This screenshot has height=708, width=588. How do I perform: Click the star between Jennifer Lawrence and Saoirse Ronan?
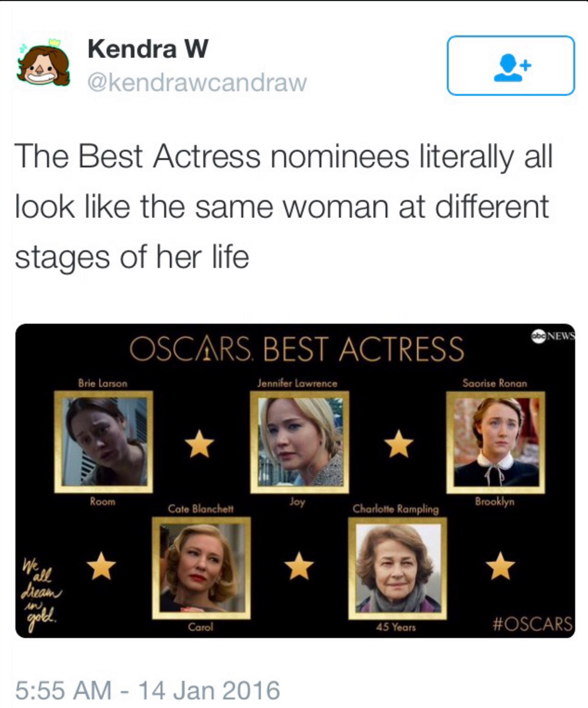pyautogui.click(x=399, y=445)
